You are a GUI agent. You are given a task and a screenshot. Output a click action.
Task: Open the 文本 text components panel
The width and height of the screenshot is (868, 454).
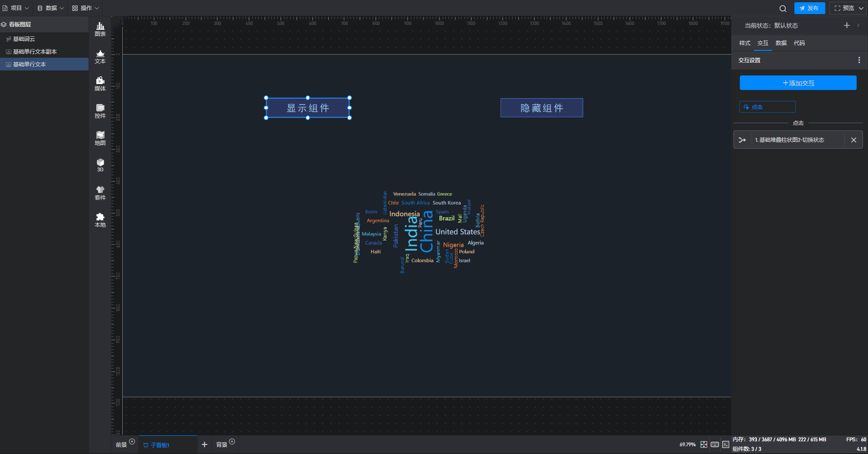(100, 56)
